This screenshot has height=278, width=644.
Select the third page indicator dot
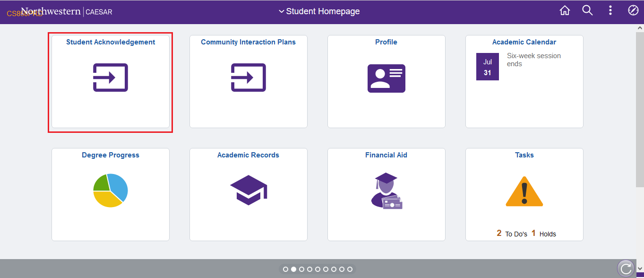click(x=301, y=269)
